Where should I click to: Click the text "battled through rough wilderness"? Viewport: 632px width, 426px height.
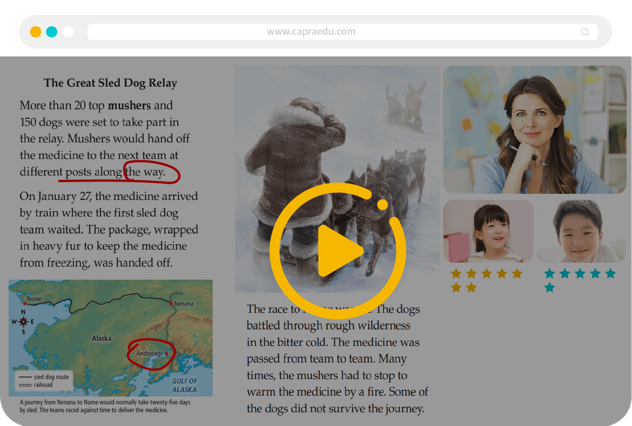[328, 325]
